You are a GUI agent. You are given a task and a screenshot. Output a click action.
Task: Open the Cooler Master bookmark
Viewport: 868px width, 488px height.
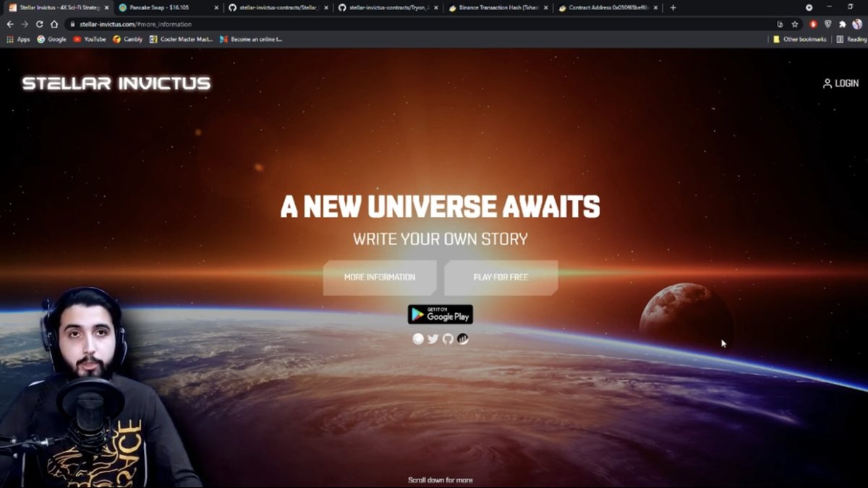182,39
